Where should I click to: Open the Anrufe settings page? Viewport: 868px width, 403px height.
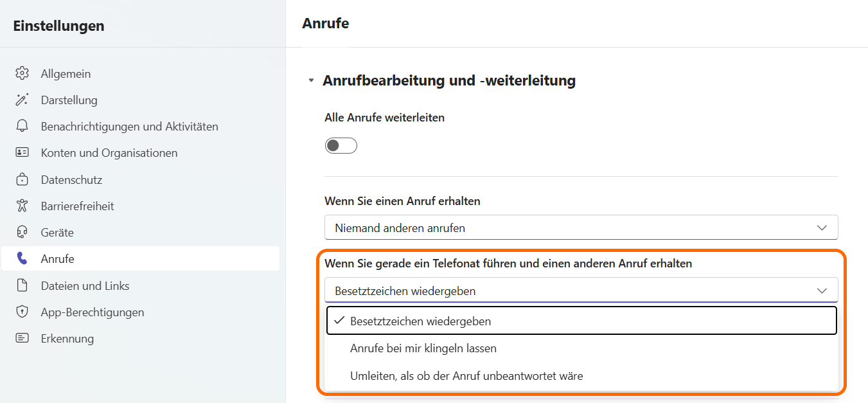pyautogui.click(x=58, y=259)
